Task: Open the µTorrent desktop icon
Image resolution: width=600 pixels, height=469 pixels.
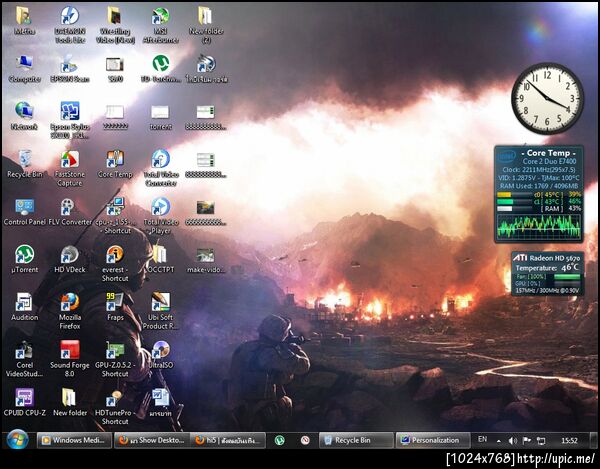Action: (24, 259)
